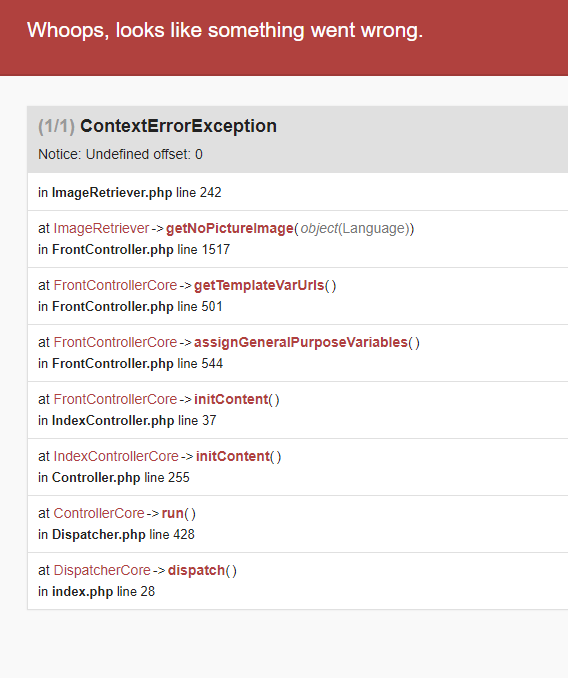Open FrontControllerCore link beside initContent

pyautogui.click(x=115, y=400)
